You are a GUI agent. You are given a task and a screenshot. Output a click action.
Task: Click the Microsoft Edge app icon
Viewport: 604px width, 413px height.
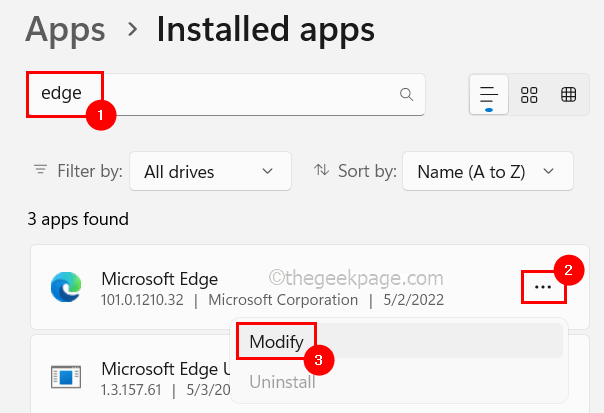tap(66, 288)
